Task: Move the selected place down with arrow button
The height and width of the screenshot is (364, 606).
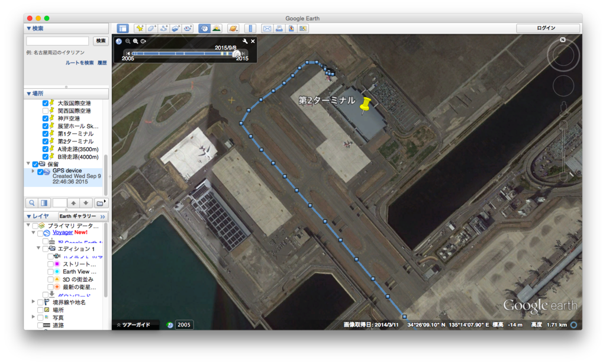Action: tap(86, 203)
